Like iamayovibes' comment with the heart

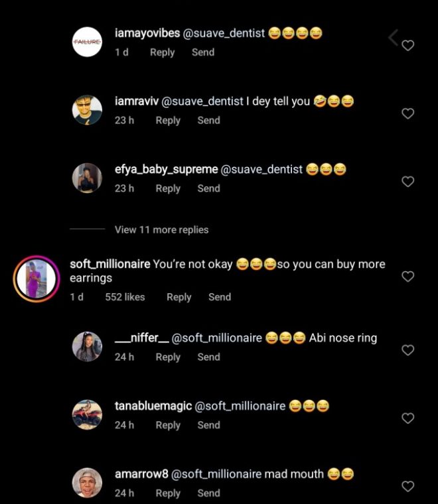click(x=408, y=46)
